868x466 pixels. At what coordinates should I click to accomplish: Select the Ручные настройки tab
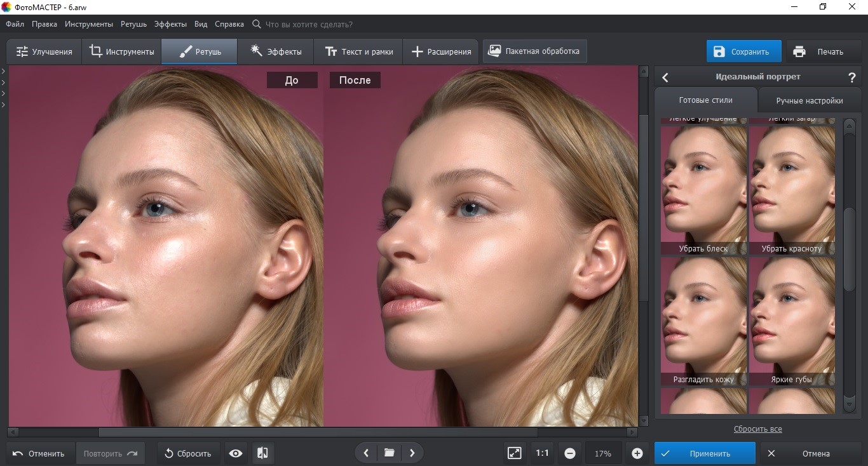[x=810, y=100]
